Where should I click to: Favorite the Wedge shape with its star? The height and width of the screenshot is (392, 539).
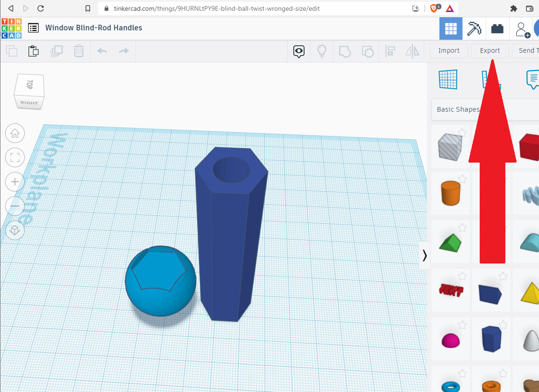click(x=503, y=276)
